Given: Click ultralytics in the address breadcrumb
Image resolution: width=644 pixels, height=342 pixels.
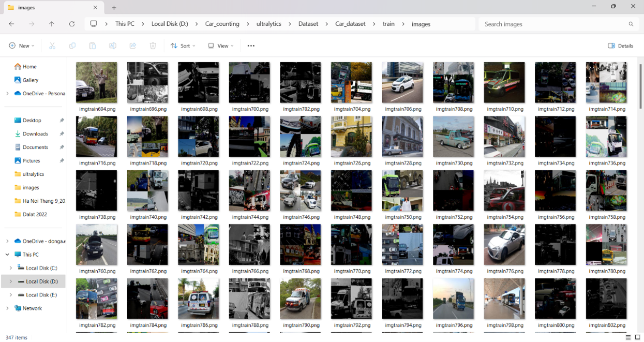Looking at the screenshot, I should (269, 24).
